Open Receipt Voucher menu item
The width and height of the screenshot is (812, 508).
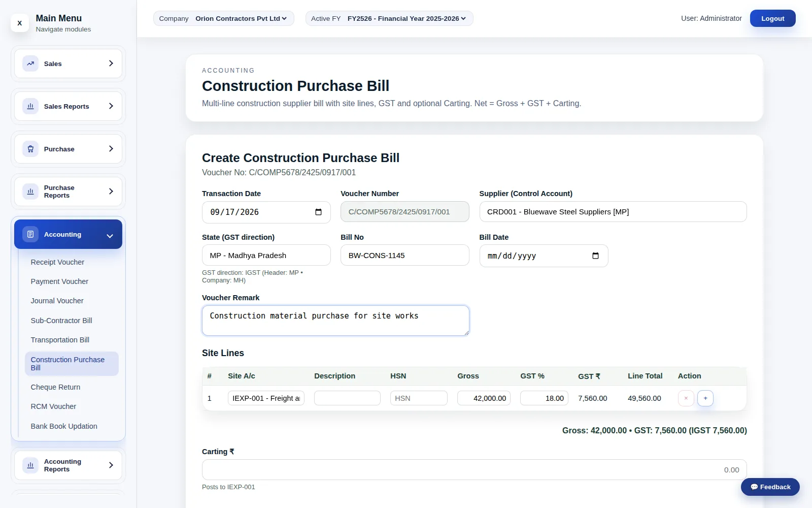(72, 262)
